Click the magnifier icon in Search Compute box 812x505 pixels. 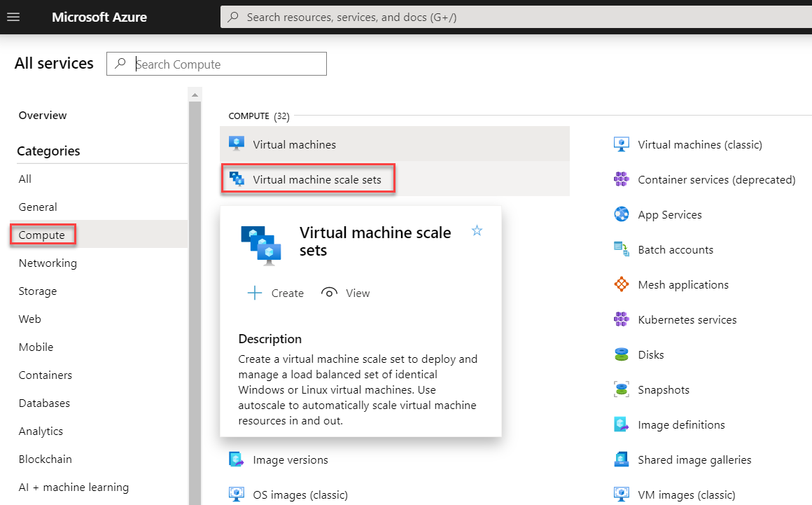120,63
